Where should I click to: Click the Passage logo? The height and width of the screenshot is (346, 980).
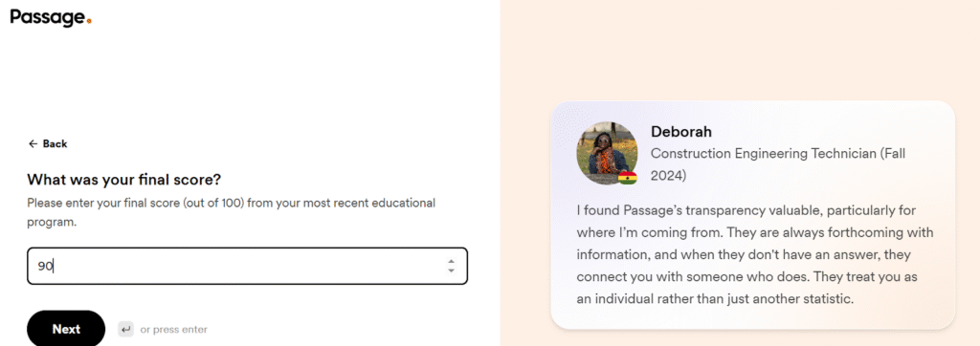coord(51,17)
